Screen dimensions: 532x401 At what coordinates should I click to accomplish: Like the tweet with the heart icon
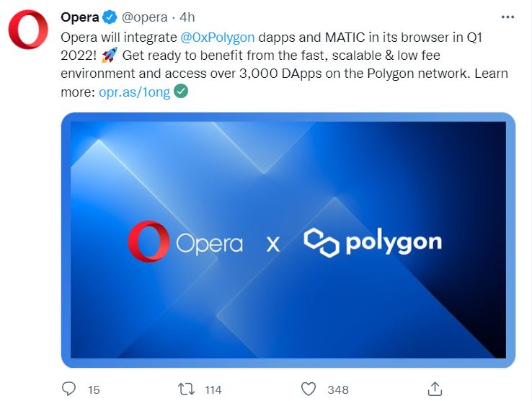(x=309, y=389)
